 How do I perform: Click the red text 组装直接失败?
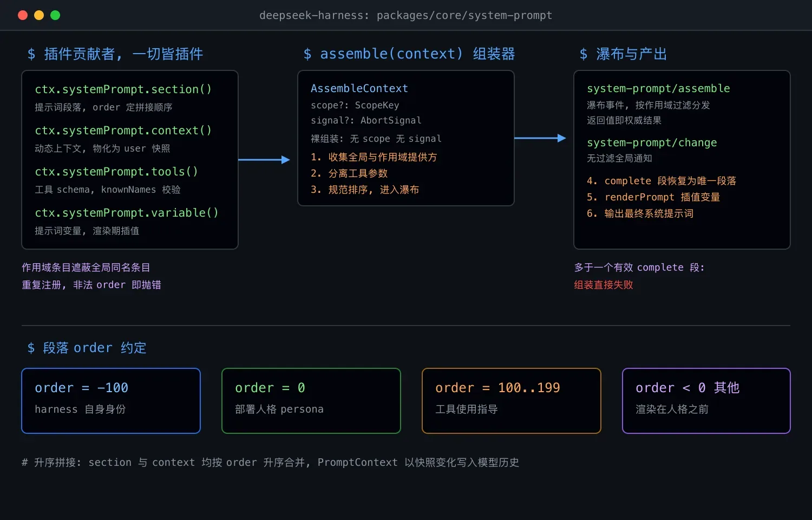(604, 285)
